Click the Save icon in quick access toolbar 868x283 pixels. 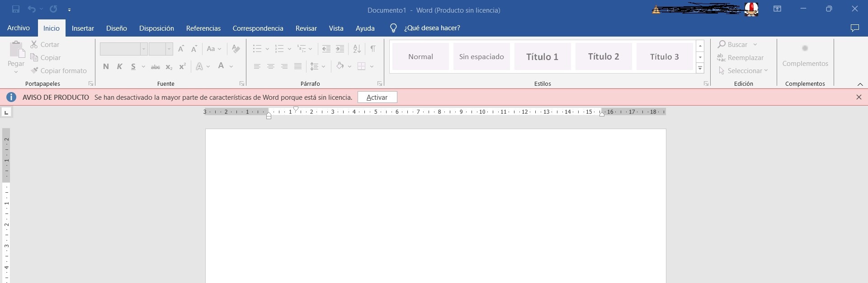click(16, 9)
